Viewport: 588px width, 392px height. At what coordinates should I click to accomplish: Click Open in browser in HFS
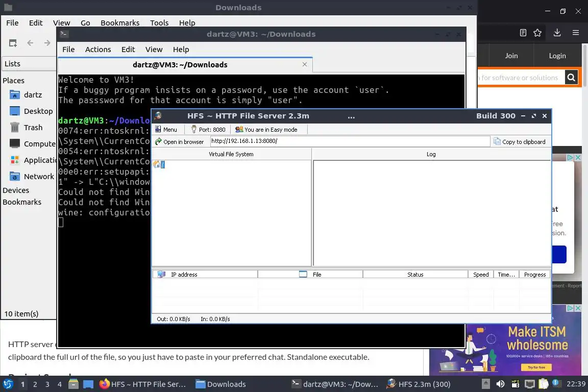pos(180,142)
